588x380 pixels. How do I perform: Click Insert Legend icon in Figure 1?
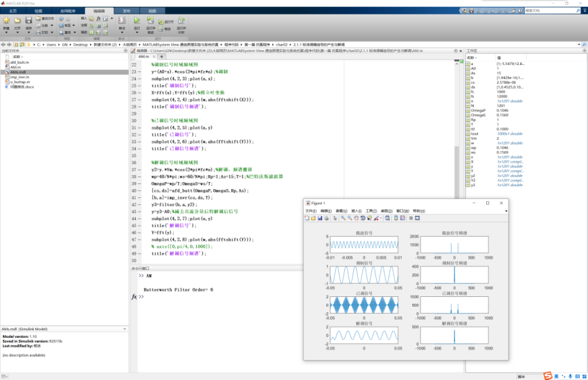click(x=402, y=218)
